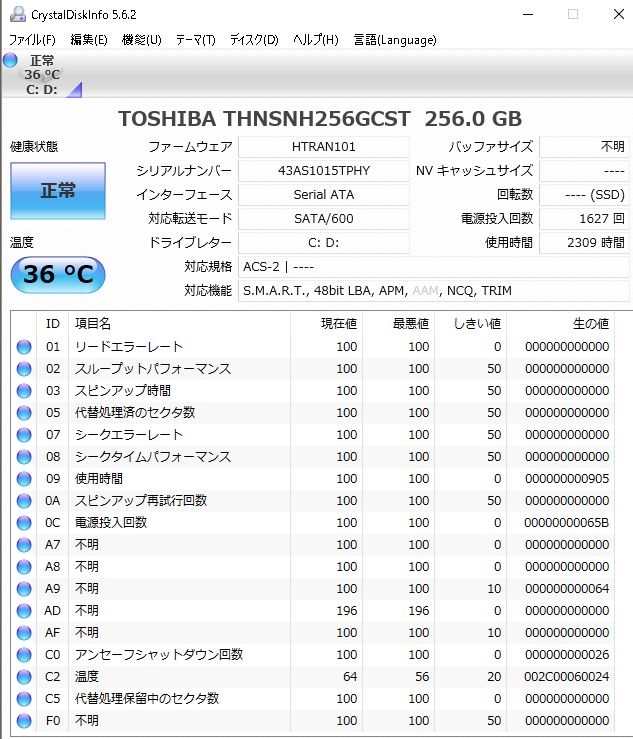Click status orb for AD row
Viewport: 633px width, 739px height.
pyautogui.click(x=24, y=611)
